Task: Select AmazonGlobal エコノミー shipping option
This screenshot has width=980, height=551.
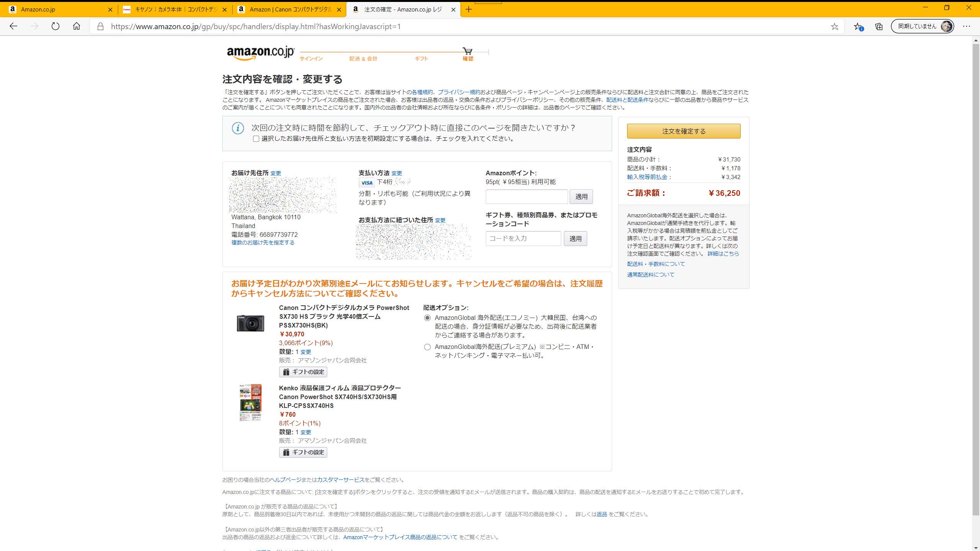Action: [x=427, y=318]
